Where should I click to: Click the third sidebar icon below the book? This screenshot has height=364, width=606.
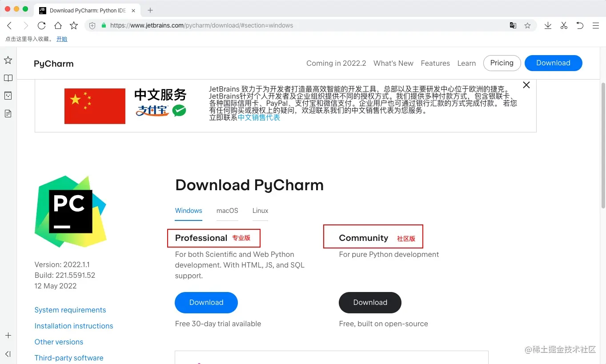coord(8,96)
